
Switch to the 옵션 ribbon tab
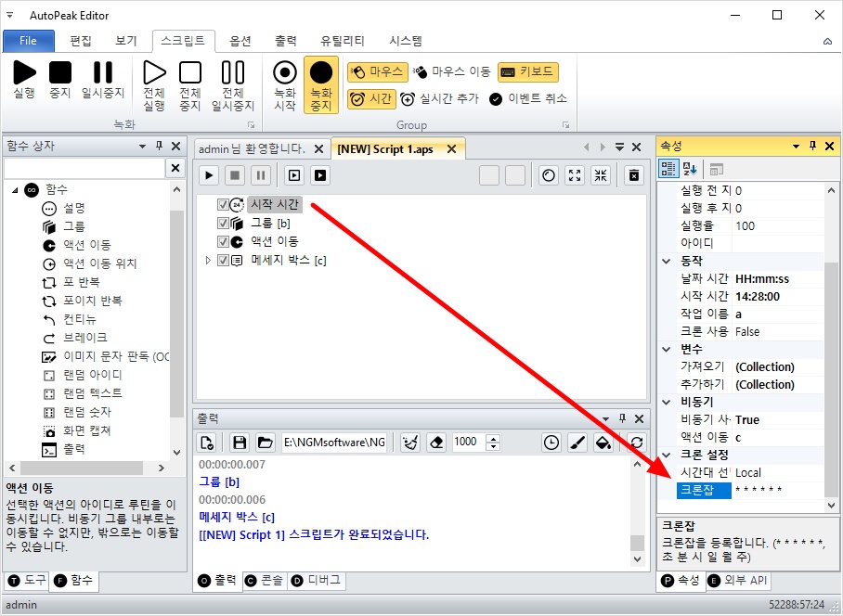240,41
